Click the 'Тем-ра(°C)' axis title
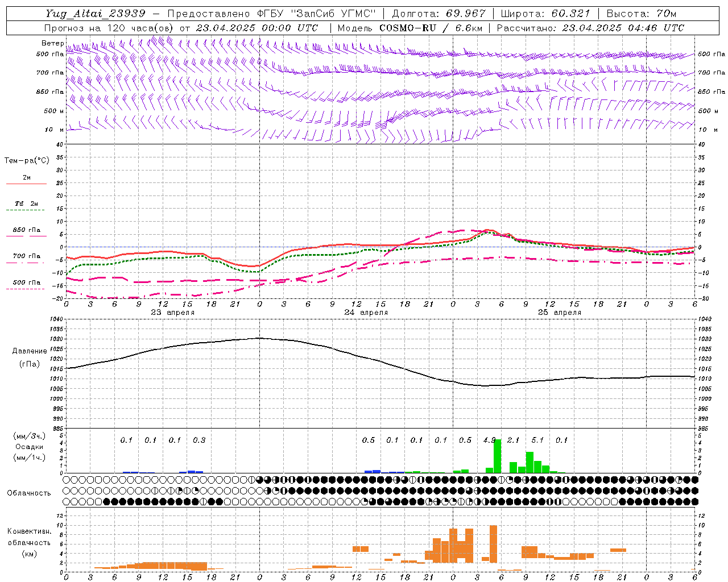 tap(27, 161)
